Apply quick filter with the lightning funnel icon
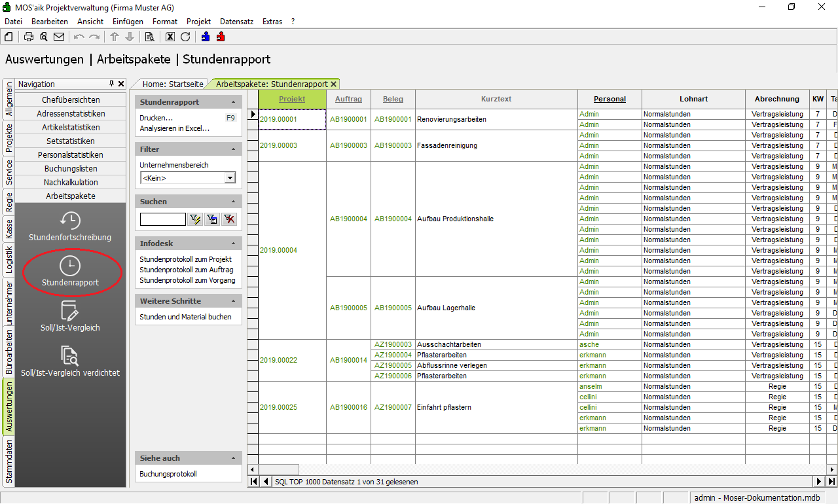Screen dimensions: 838x504 tap(194, 219)
